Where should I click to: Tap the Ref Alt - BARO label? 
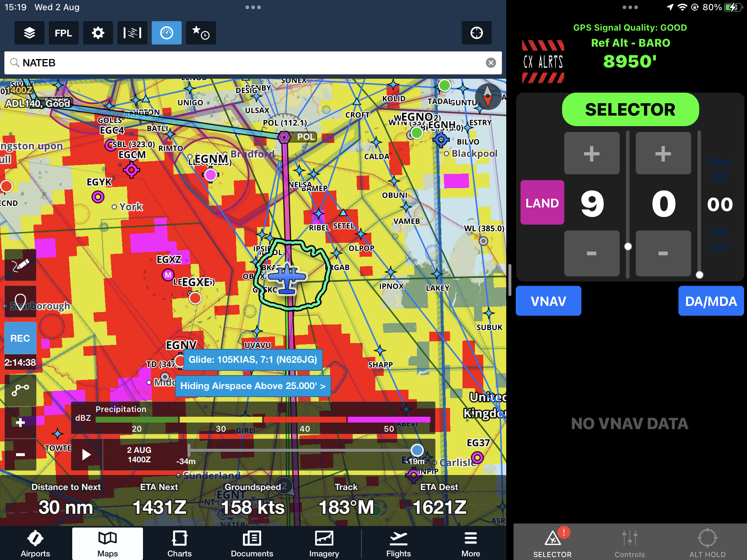630,43
